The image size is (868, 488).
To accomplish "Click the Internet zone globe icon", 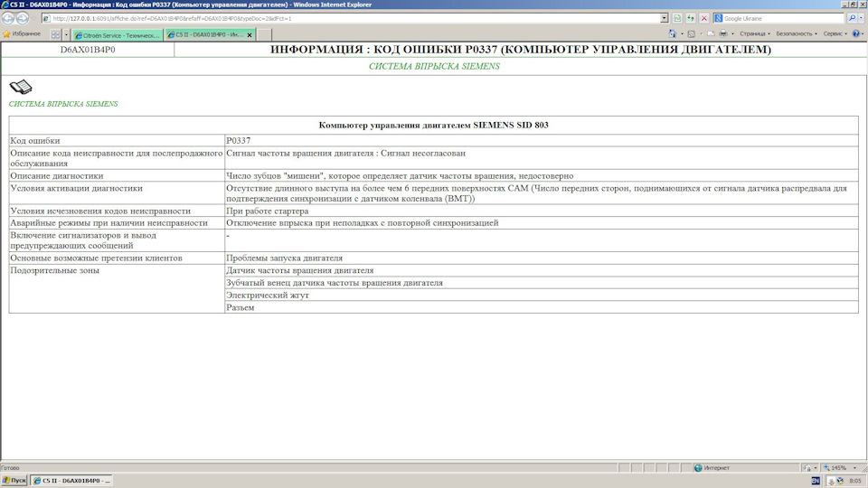I will (698, 467).
